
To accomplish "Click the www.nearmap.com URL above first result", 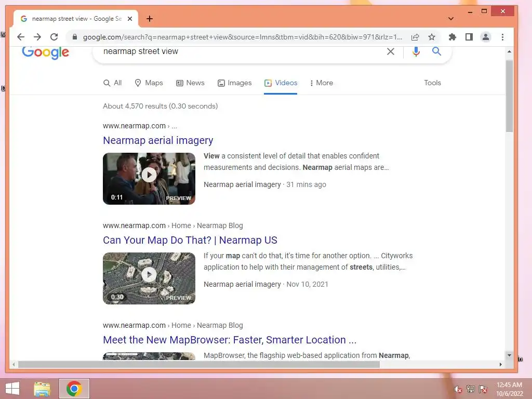I will [x=135, y=126].
